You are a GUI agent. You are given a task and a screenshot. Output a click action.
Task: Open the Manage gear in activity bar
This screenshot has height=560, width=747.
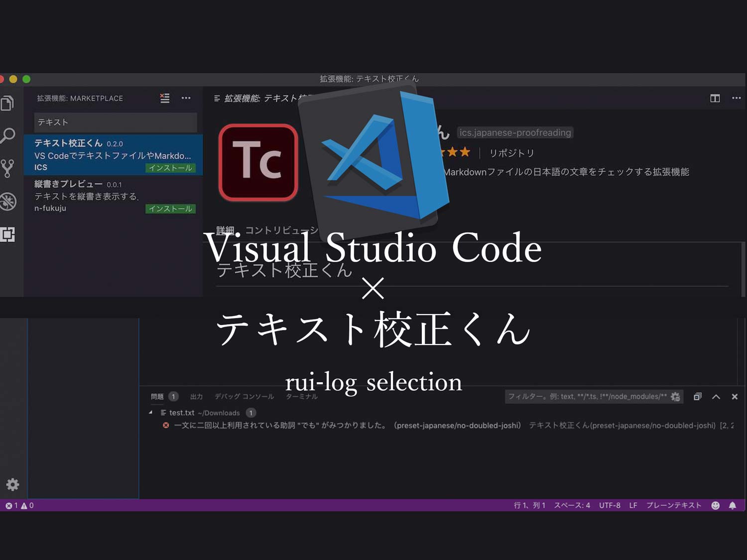(12, 484)
